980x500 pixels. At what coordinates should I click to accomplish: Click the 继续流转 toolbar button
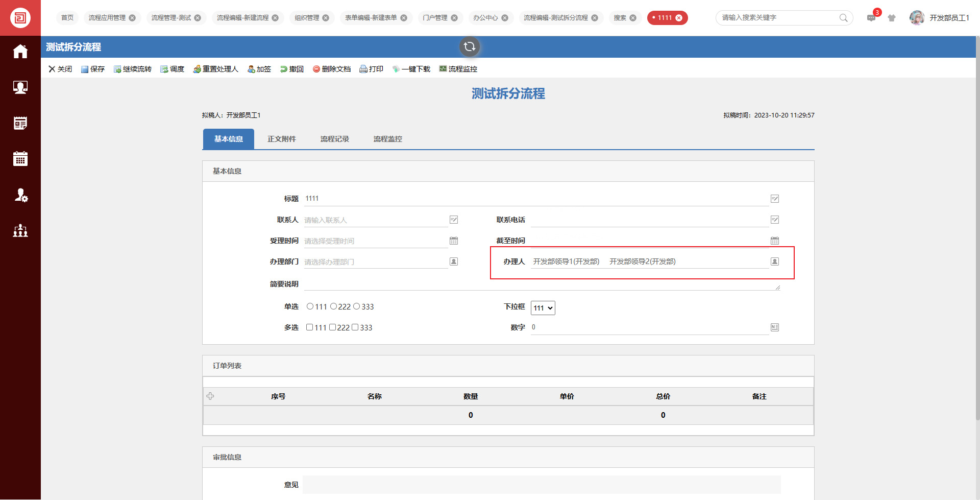coord(133,69)
